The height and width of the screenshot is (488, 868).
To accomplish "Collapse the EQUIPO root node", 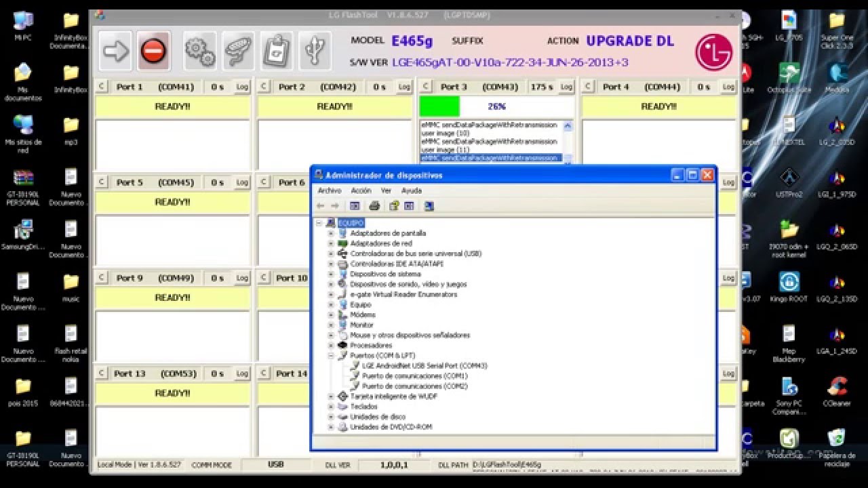I will tap(319, 223).
